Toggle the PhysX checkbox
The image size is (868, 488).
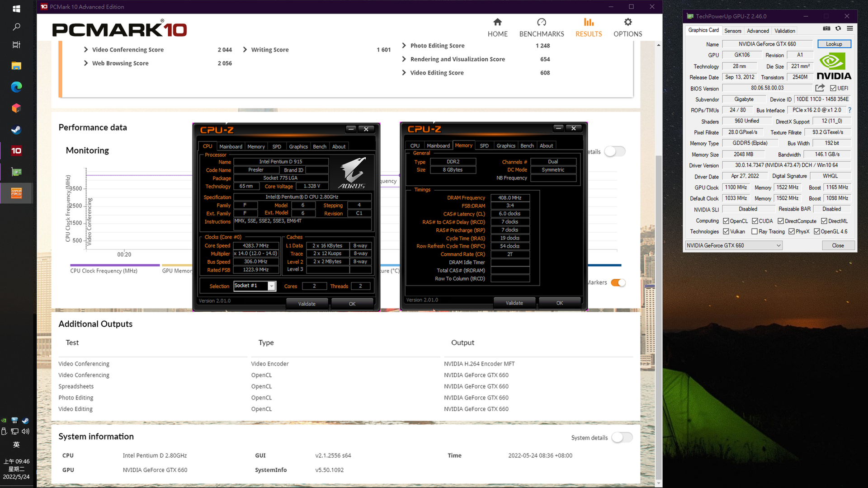point(792,231)
